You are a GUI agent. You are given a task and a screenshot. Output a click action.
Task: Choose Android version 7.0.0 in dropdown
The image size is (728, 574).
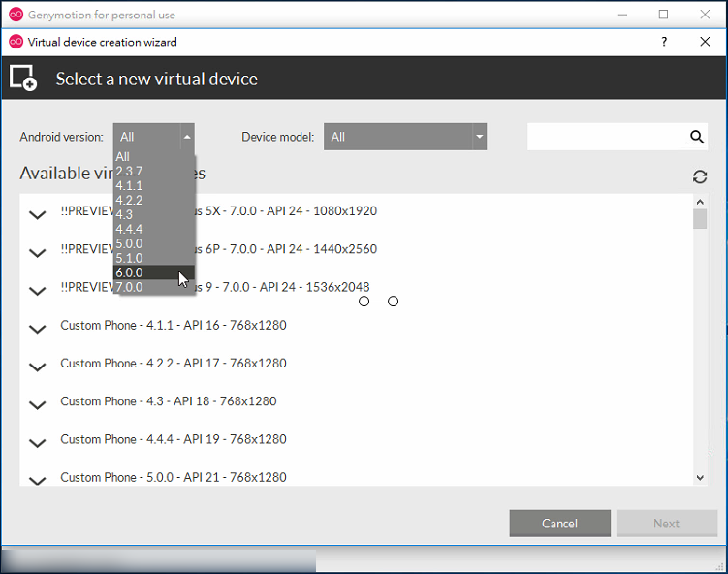coord(154,287)
